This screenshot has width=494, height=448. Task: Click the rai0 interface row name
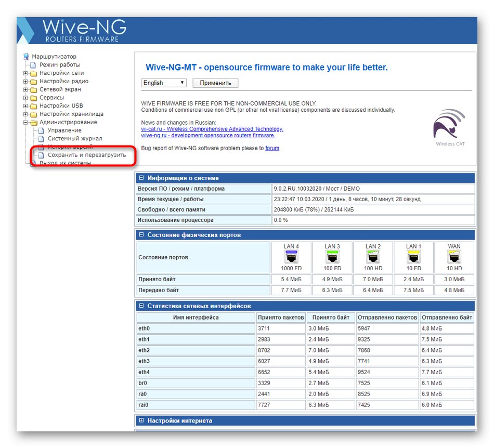tap(143, 405)
